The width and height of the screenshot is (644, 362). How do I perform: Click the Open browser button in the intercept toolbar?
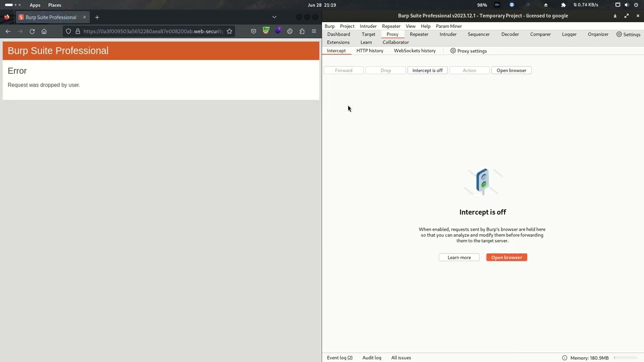tap(511, 70)
